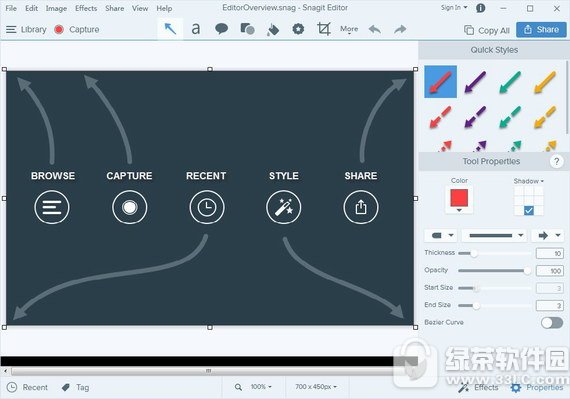
Task: Select the Stamp tool
Action: coord(298,29)
